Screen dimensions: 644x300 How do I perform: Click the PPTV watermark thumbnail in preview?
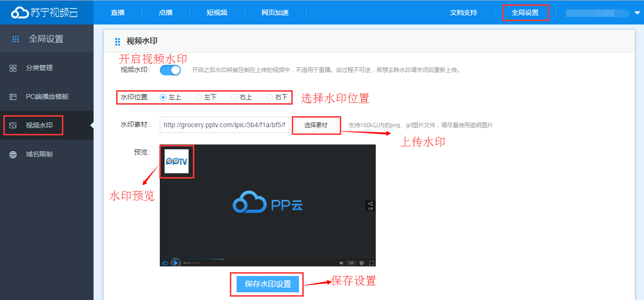pyautogui.click(x=177, y=161)
